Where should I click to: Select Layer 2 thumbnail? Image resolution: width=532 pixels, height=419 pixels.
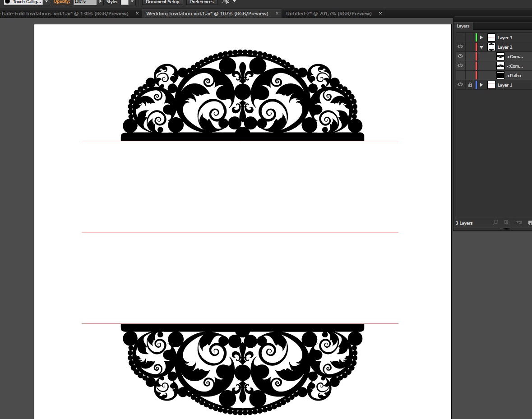491,47
